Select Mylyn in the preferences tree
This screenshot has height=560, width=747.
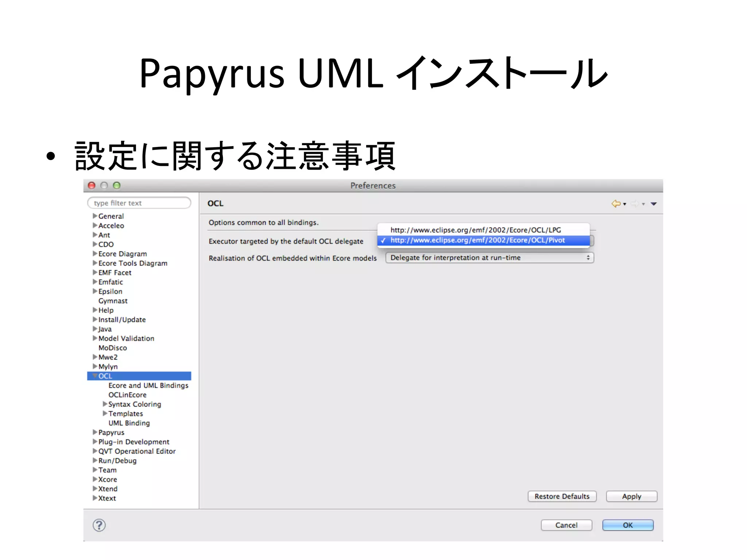[108, 367]
